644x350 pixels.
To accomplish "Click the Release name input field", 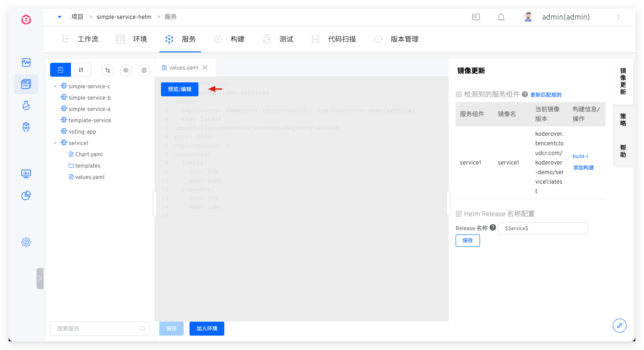I will point(543,228).
